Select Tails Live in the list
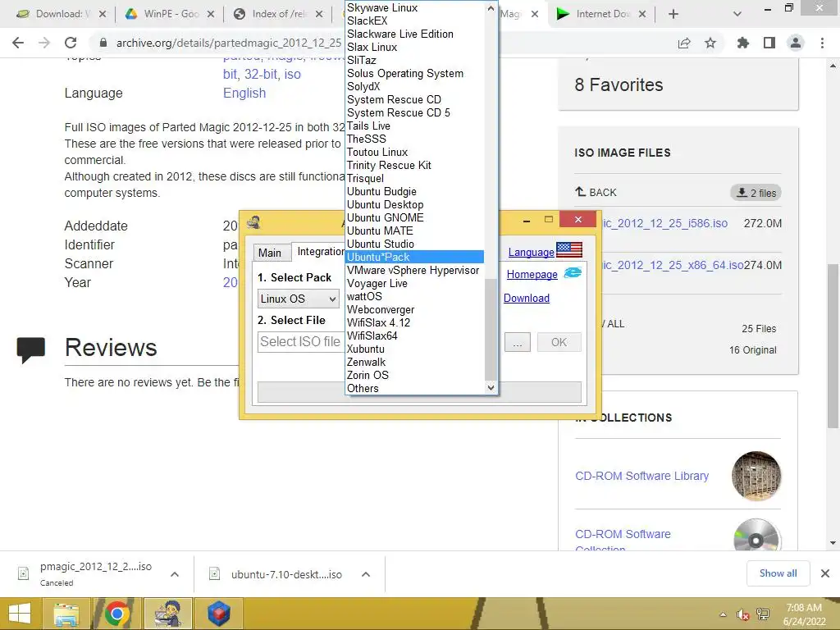Screen dimensions: 840x630 (414, 126)
